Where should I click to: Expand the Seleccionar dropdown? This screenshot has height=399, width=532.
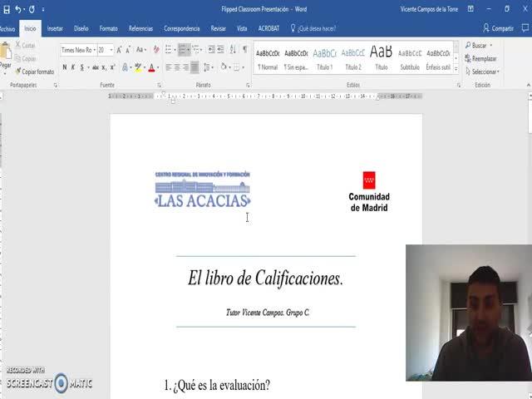[485, 71]
